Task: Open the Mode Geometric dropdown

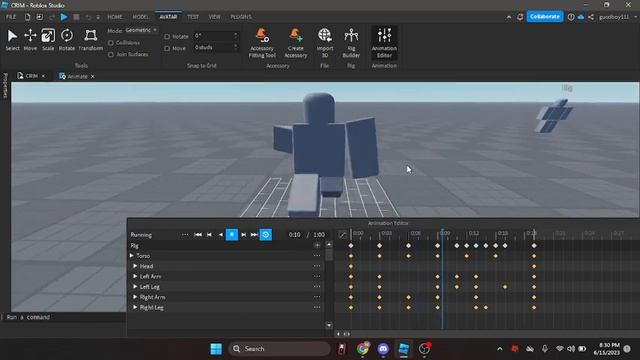Action: 141,30
